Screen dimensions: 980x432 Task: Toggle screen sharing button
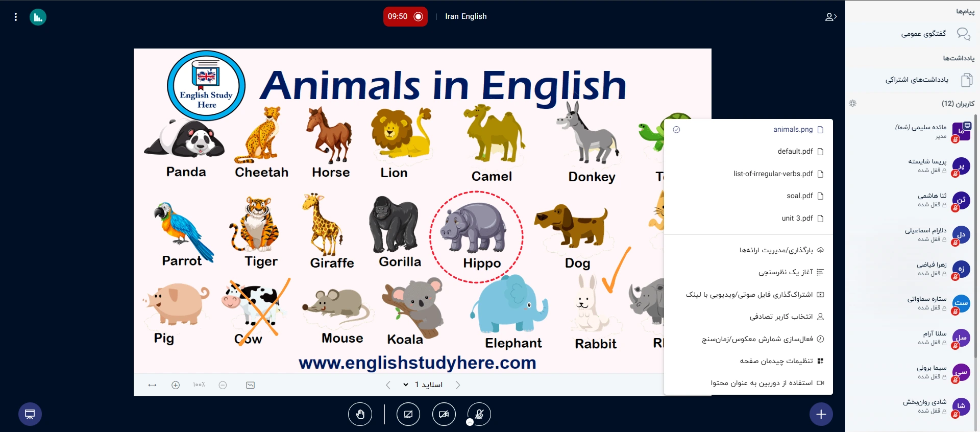point(408,414)
